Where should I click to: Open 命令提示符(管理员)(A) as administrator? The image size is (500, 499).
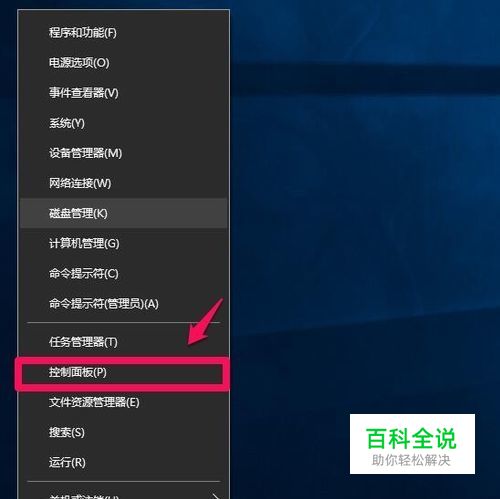tap(123, 304)
